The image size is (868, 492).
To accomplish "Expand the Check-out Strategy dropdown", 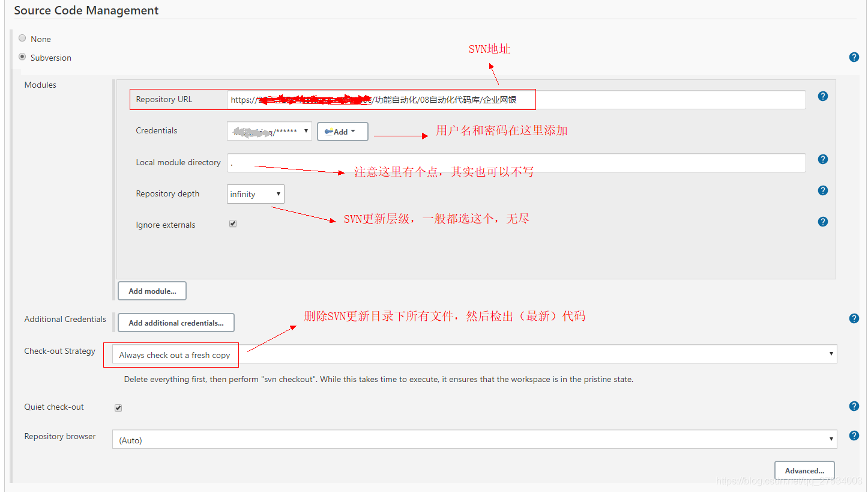I will coord(830,354).
